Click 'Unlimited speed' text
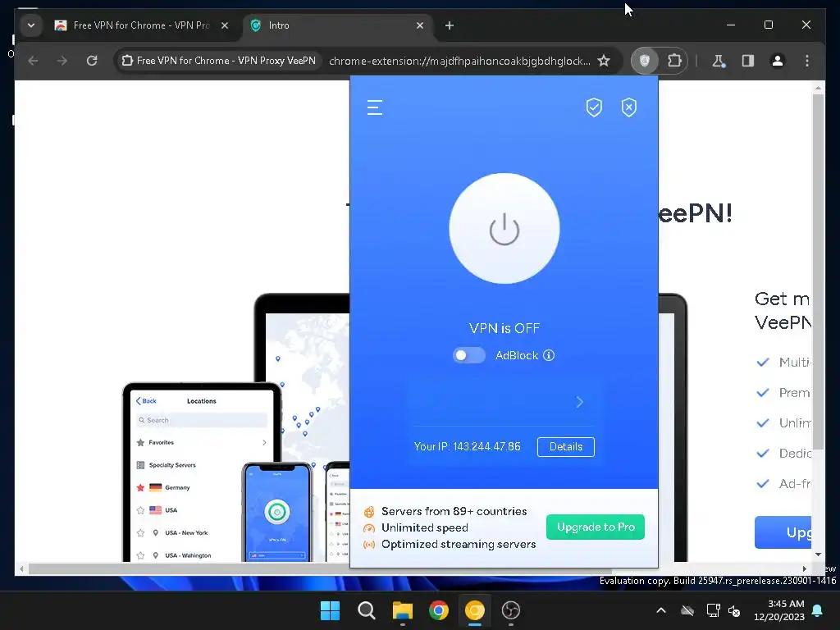This screenshot has height=630, width=840. (425, 527)
